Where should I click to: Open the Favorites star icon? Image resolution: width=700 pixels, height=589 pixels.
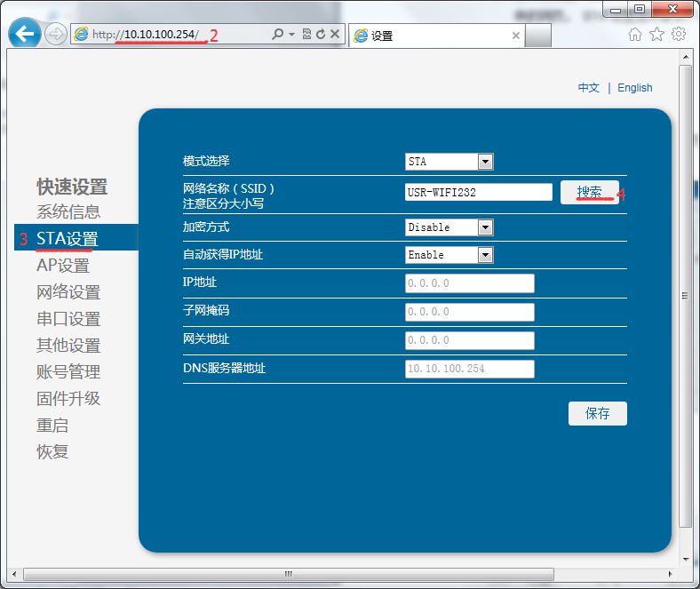pyautogui.click(x=656, y=34)
